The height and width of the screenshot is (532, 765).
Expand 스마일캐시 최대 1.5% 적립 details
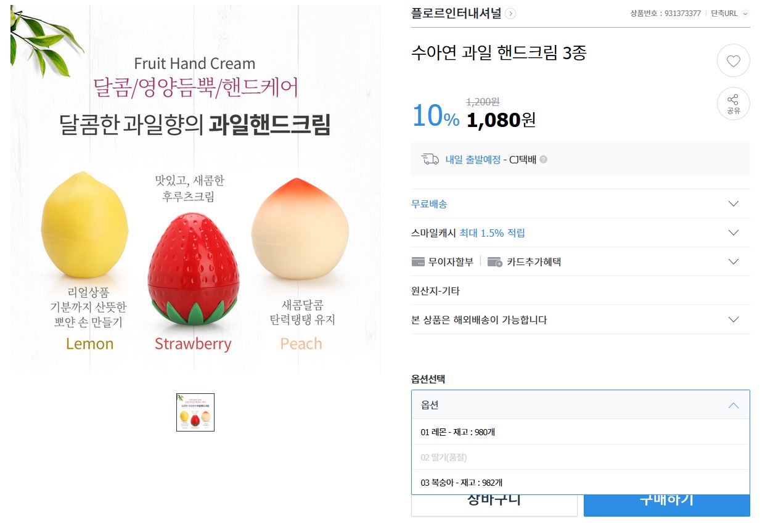pyautogui.click(x=733, y=233)
